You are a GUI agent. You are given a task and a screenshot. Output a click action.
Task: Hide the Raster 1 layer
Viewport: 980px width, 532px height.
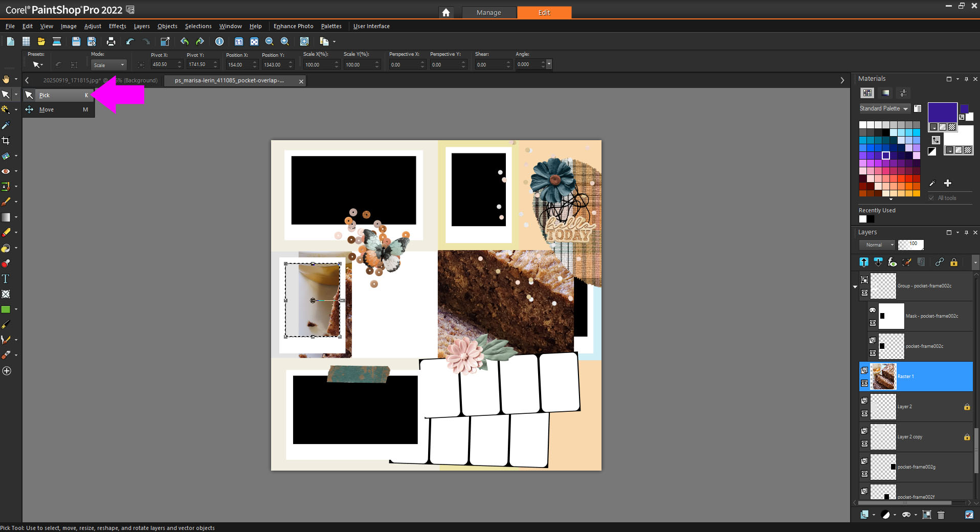(x=864, y=383)
